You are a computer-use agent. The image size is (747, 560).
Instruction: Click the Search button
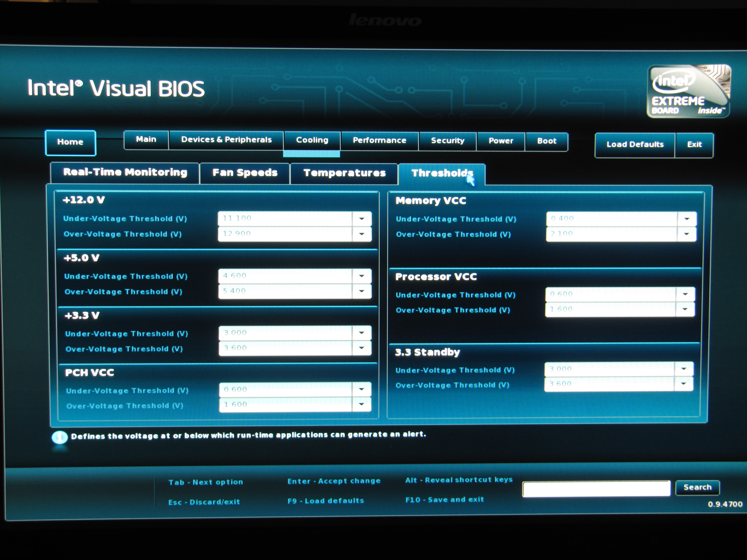pyautogui.click(x=698, y=488)
